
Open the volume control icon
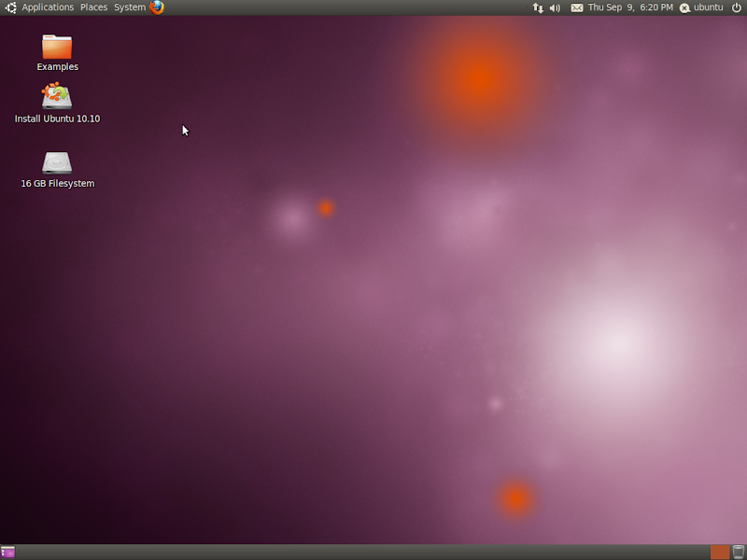[555, 7]
